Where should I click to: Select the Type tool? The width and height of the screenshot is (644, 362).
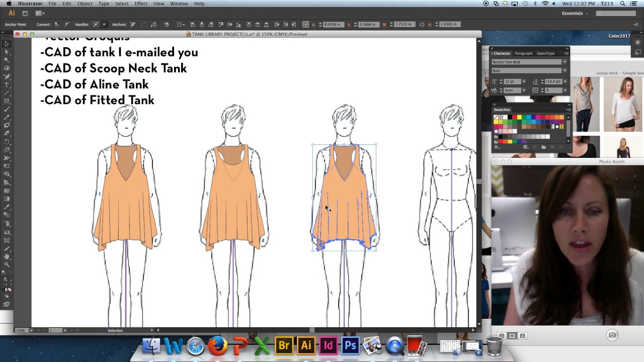tap(7, 85)
